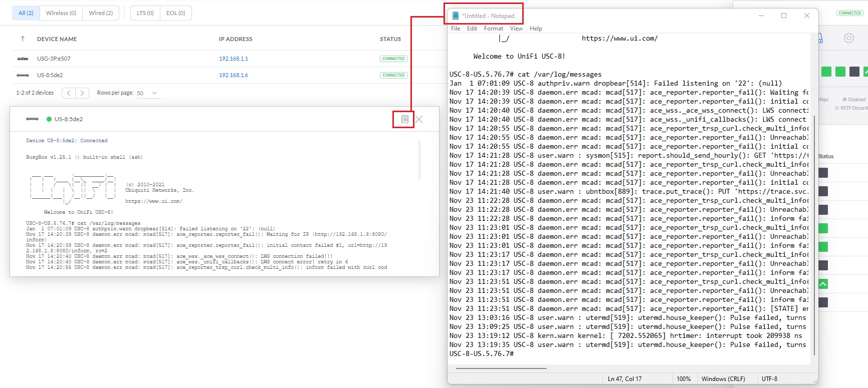The height and width of the screenshot is (388, 868).
Task: Click the USG-3P:e507 device name
Action: pos(54,59)
